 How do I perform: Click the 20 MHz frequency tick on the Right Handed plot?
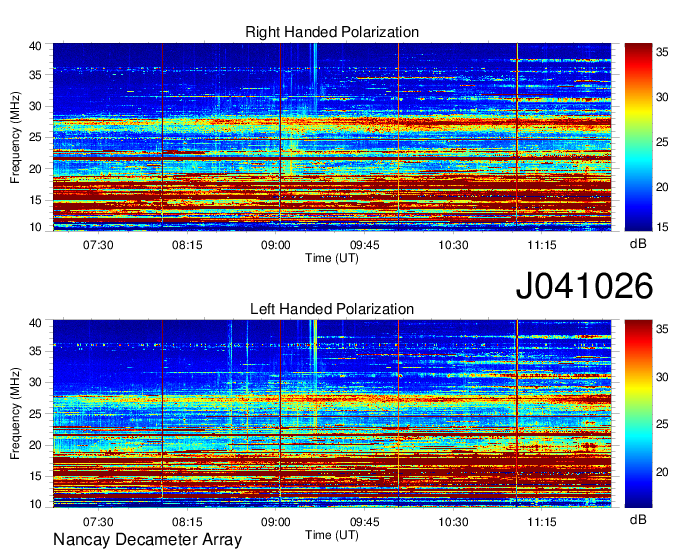pyautogui.click(x=35, y=169)
